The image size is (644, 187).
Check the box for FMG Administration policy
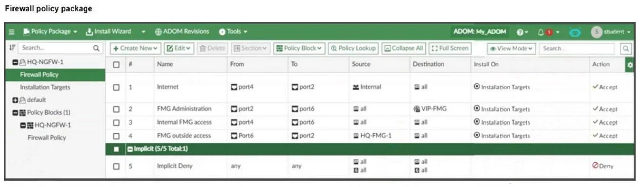point(116,109)
